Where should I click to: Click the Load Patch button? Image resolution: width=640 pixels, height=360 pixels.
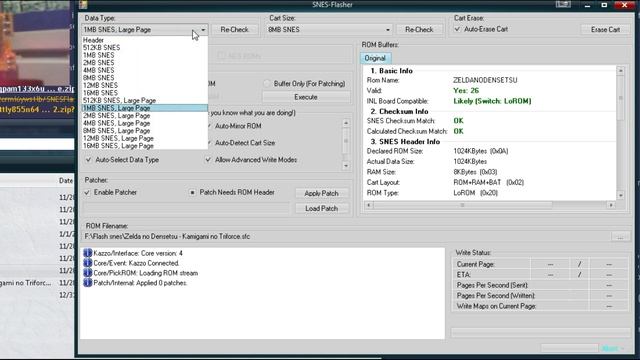click(322, 209)
